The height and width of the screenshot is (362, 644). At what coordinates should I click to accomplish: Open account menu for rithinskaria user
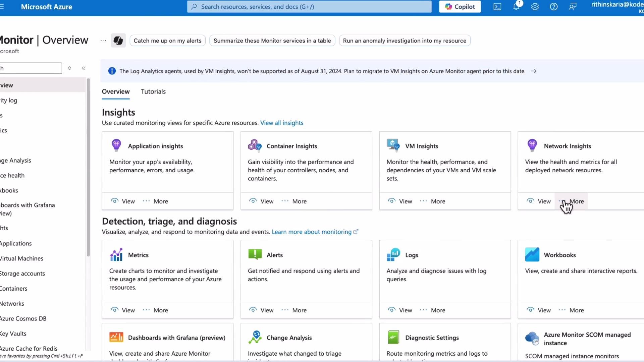click(617, 7)
